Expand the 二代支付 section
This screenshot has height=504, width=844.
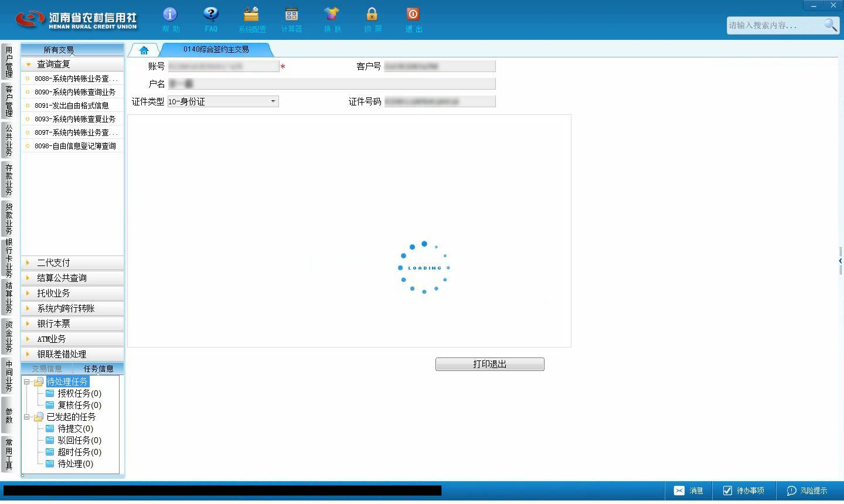coord(72,263)
